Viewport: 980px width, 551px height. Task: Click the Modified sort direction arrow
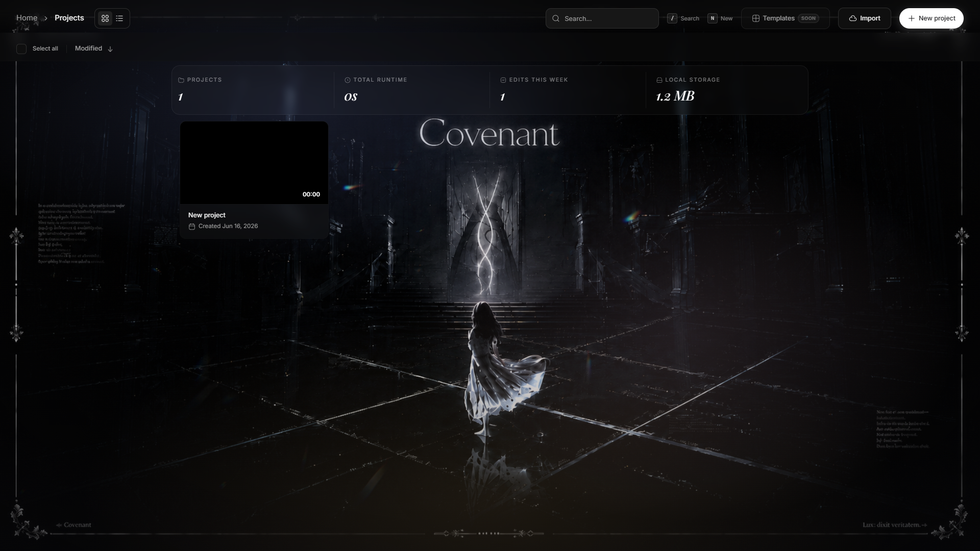(110, 49)
